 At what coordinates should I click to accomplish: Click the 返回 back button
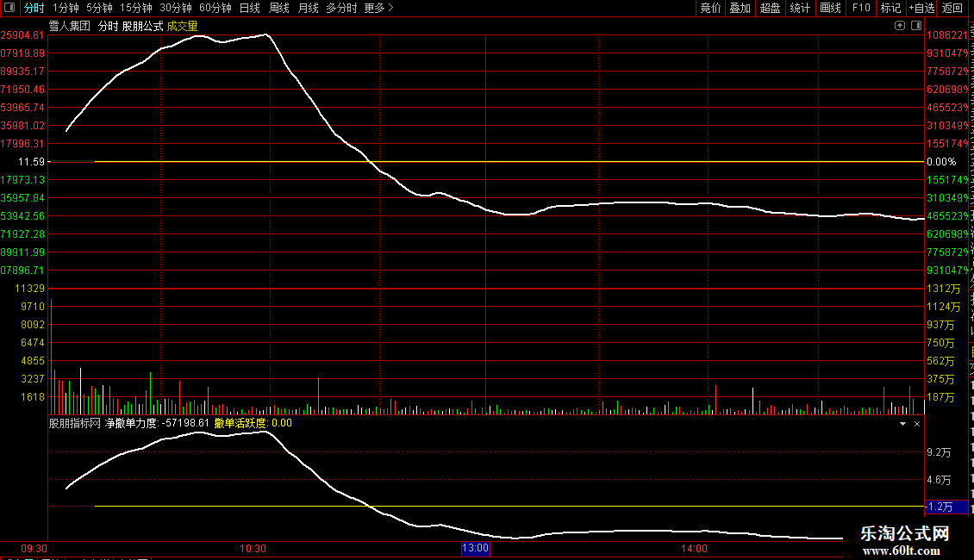coord(952,8)
